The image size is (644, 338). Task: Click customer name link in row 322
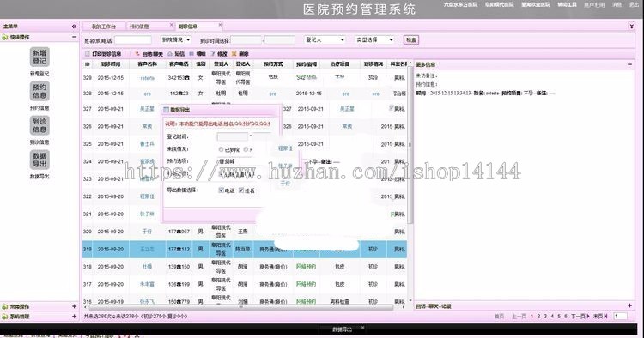tap(147, 196)
